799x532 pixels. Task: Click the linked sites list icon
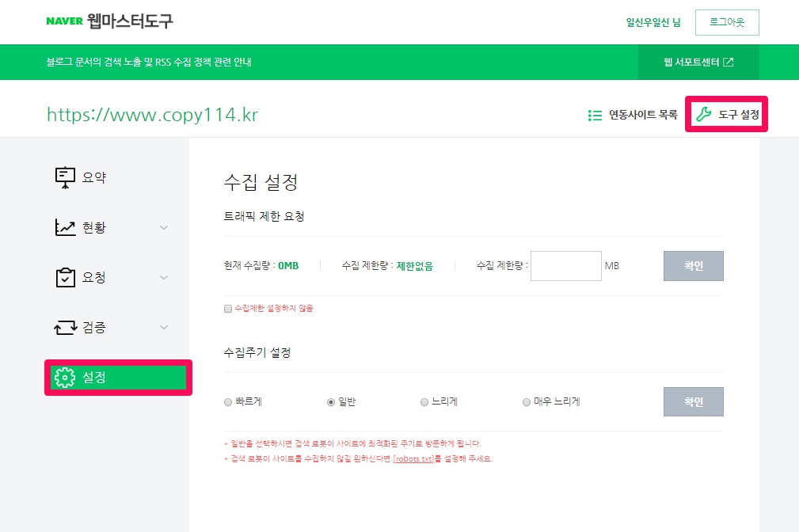[595, 116]
